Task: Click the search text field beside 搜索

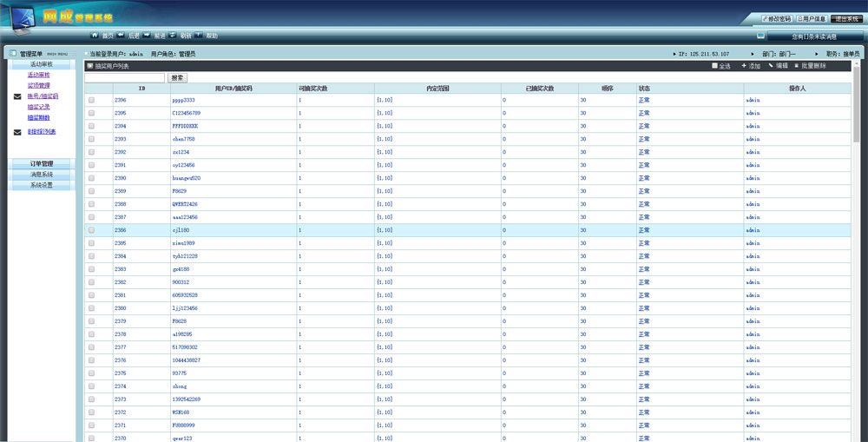Action: pos(124,77)
